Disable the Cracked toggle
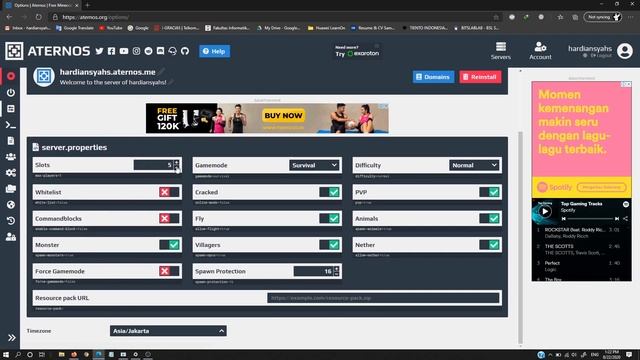The width and height of the screenshot is (640, 360). [329, 192]
